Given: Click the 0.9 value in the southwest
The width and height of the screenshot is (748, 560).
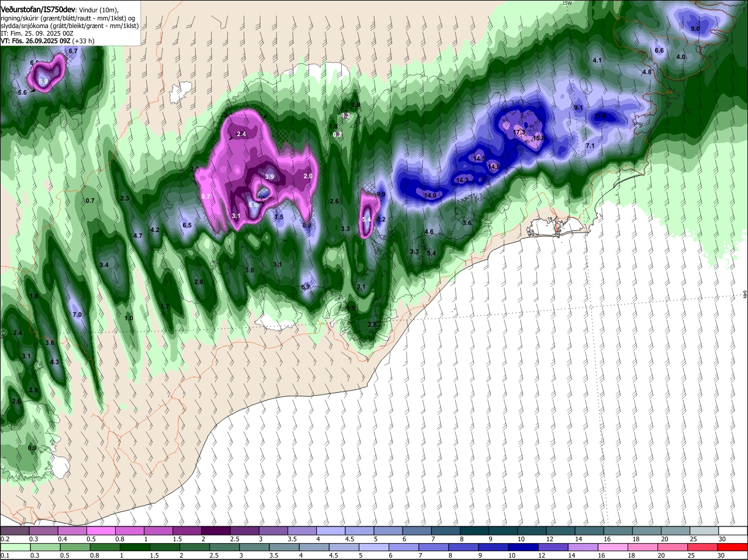Looking at the screenshot, I should [x=32, y=448].
